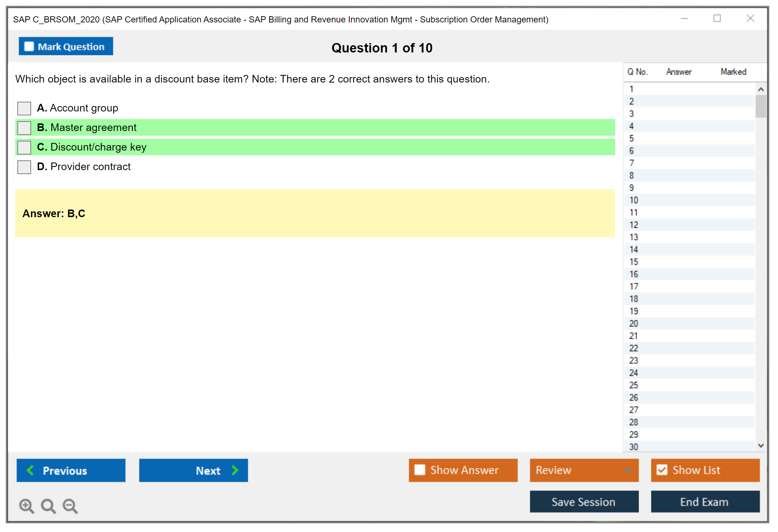Click the green right arrow on Next
This screenshot has width=778, height=532.
[235, 470]
